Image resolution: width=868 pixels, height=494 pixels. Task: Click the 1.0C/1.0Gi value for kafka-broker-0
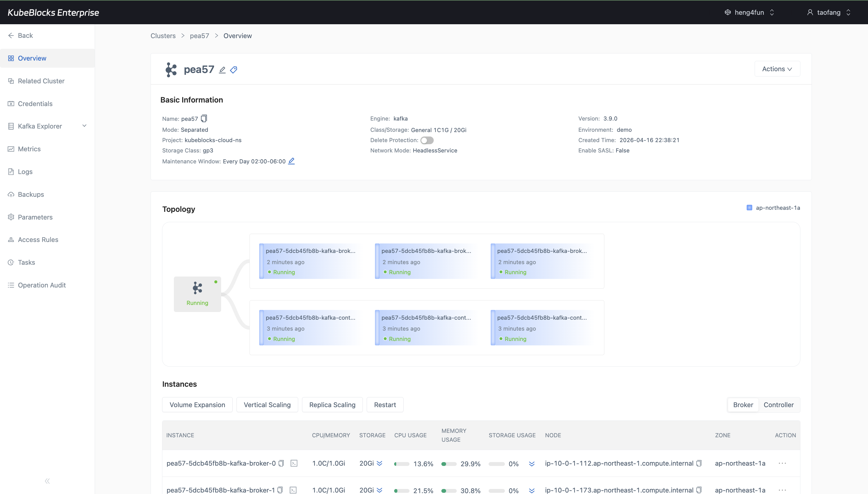(x=328, y=464)
